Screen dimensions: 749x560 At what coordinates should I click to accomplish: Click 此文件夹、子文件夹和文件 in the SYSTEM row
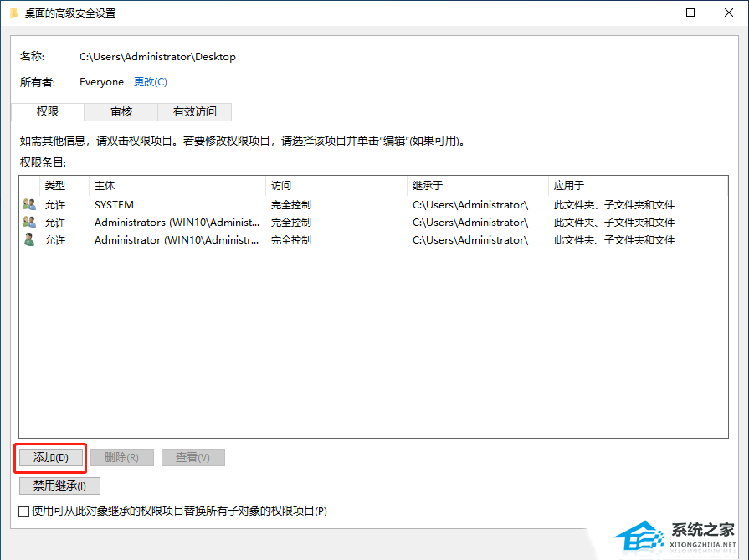pyautogui.click(x=614, y=205)
